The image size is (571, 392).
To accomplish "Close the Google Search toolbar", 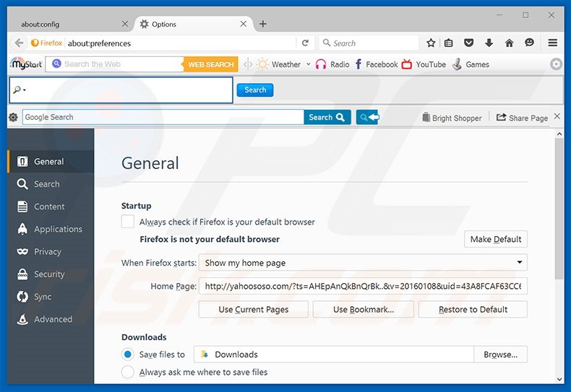I will [x=557, y=116].
